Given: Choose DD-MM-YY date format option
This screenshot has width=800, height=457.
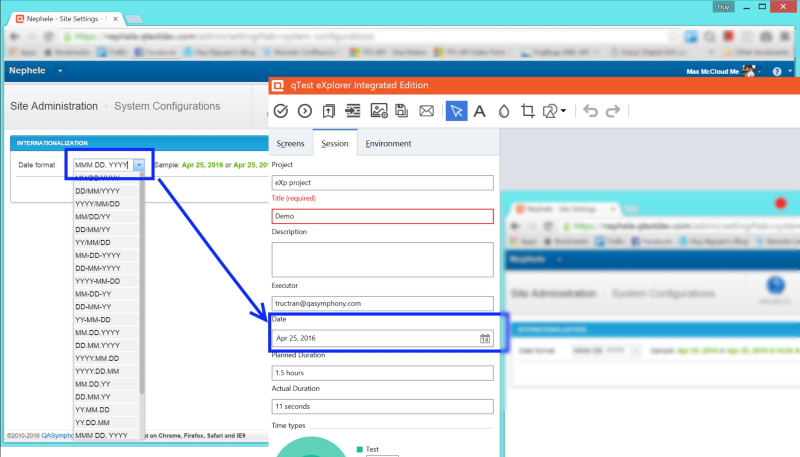Looking at the screenshot, I should tap(106, 307).
